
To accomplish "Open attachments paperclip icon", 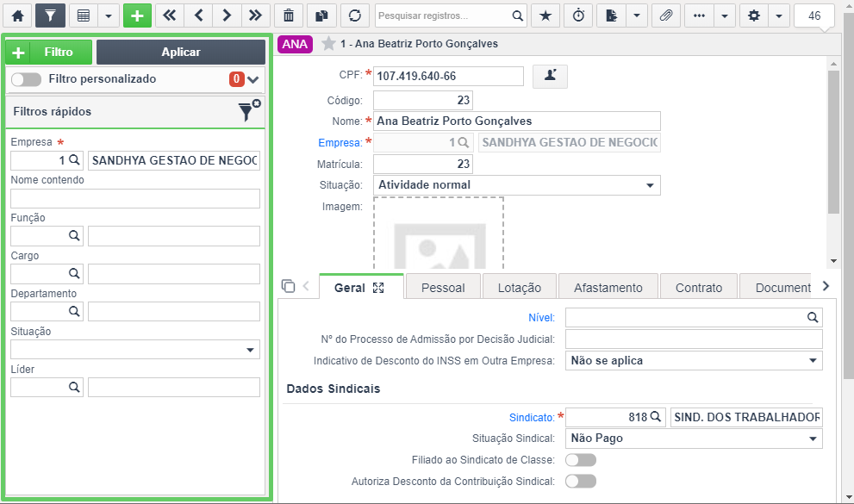I will point(666,16).
